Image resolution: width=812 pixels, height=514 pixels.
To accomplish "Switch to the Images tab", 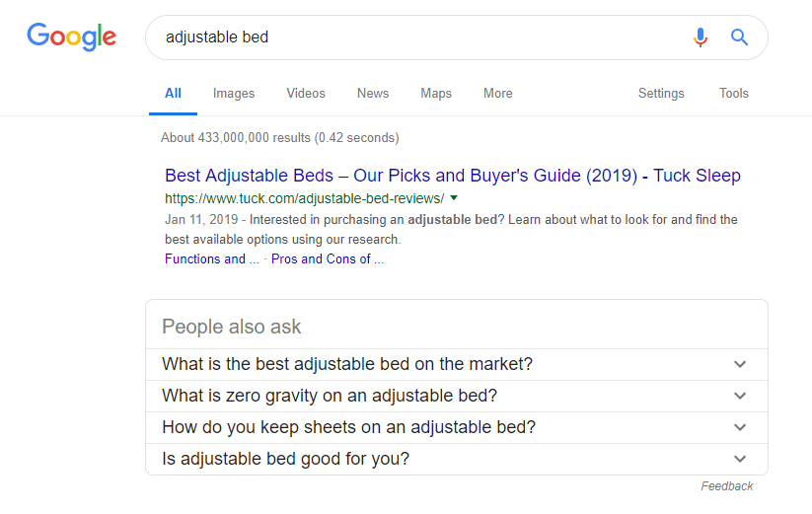I will [234, 94].
